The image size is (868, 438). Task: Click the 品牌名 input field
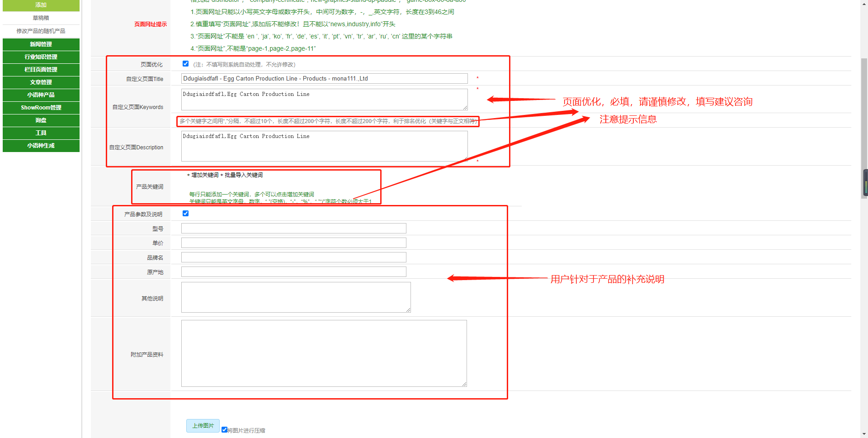(x=294, y=257)
